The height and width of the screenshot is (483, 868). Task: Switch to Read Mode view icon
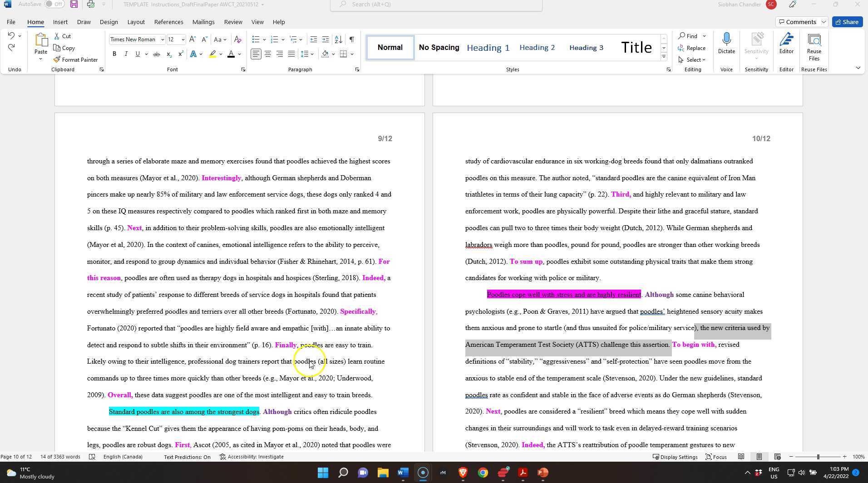741,457
